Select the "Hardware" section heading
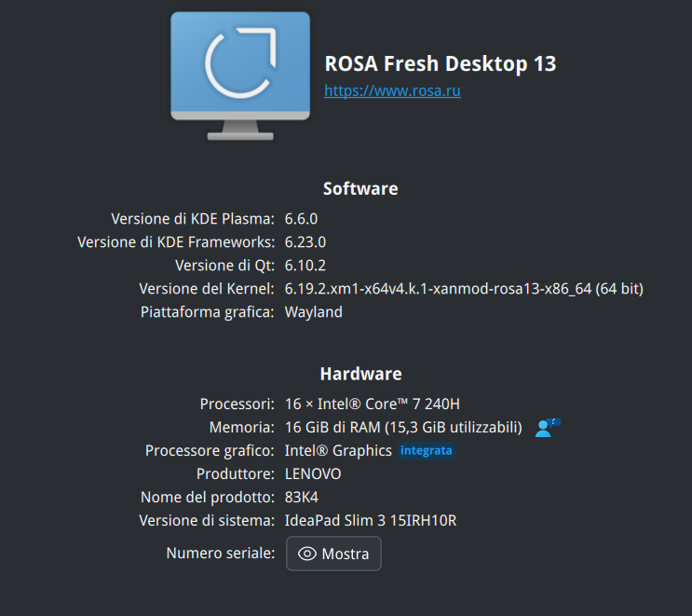 tap(361, 374)
